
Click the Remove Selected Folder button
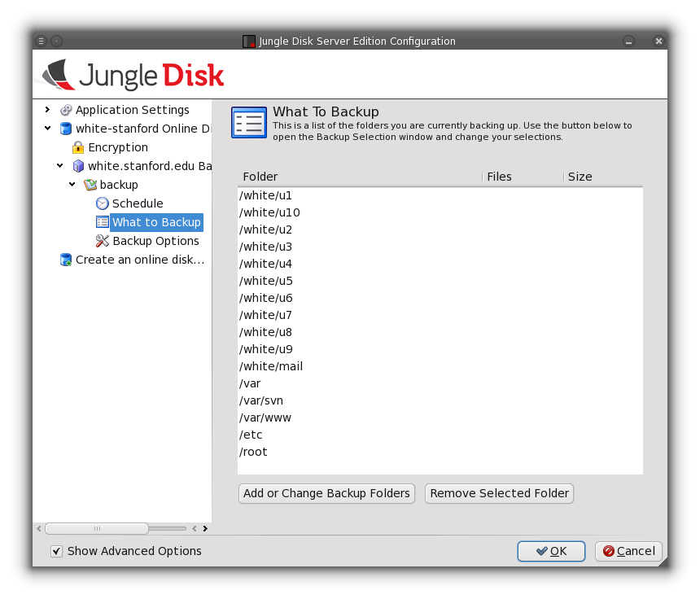[x=499, y=493]
